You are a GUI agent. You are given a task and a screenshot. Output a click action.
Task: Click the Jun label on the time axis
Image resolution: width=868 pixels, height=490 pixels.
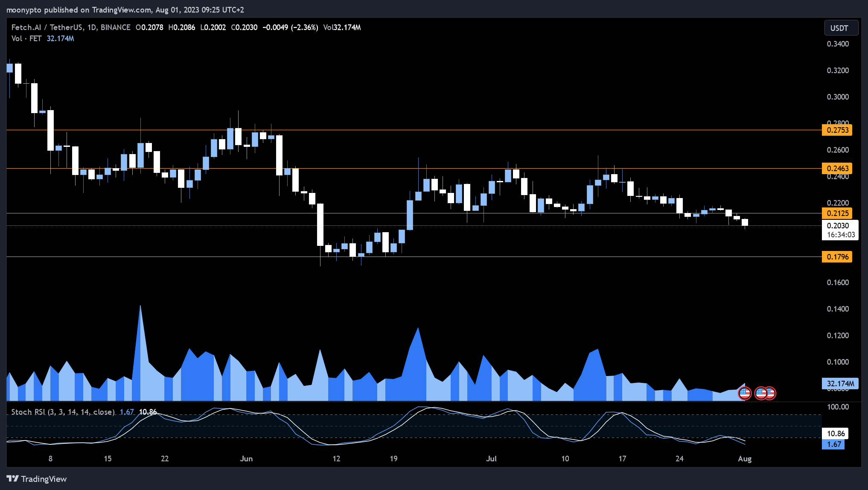[246, 459]
